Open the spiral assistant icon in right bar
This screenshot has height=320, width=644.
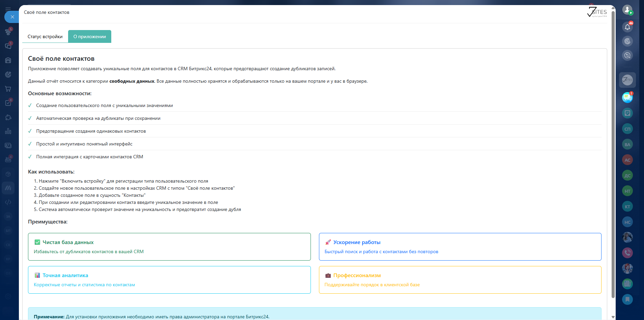point(627,41)
